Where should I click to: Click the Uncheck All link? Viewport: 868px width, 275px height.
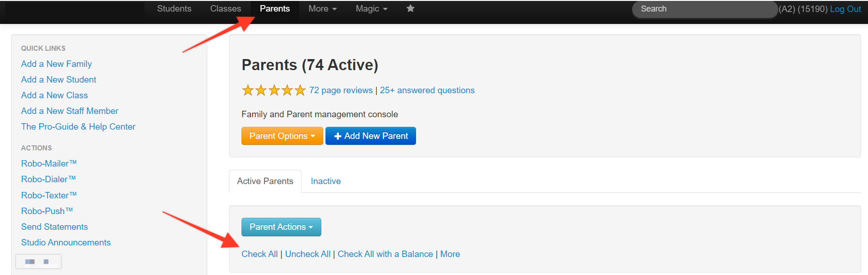pos(308,254)
